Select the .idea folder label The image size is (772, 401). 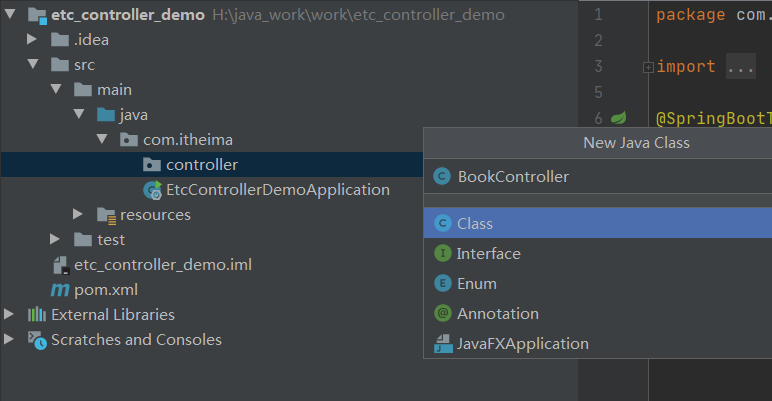coord(91,39)
